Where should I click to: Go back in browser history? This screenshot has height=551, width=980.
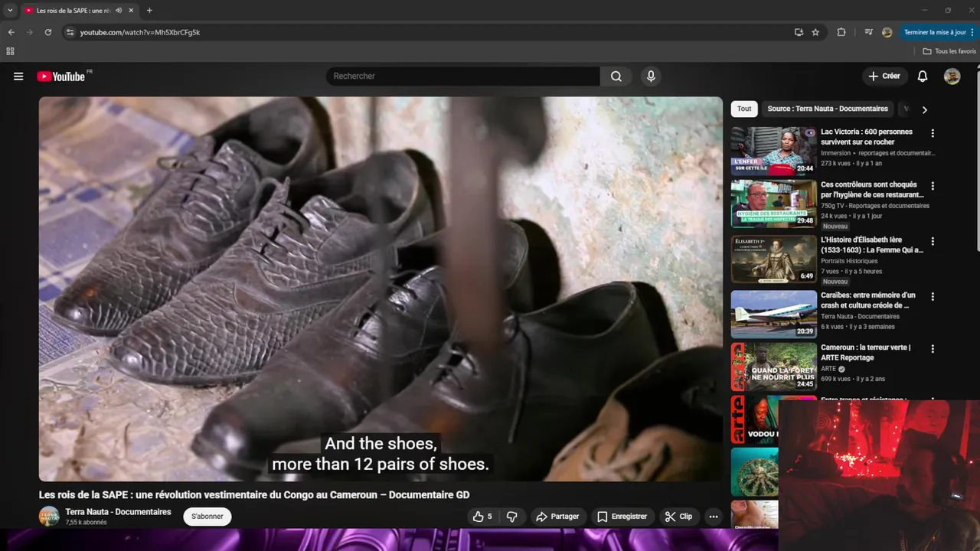coord(11,32)
